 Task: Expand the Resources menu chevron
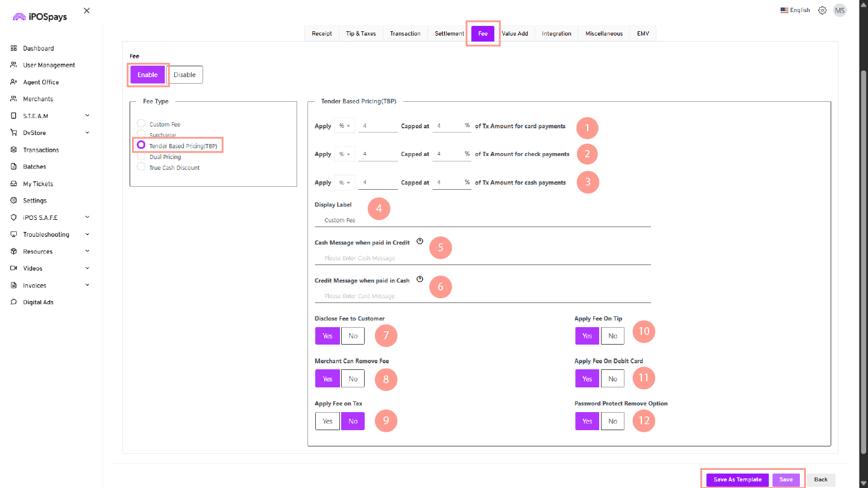pos(87,251)
